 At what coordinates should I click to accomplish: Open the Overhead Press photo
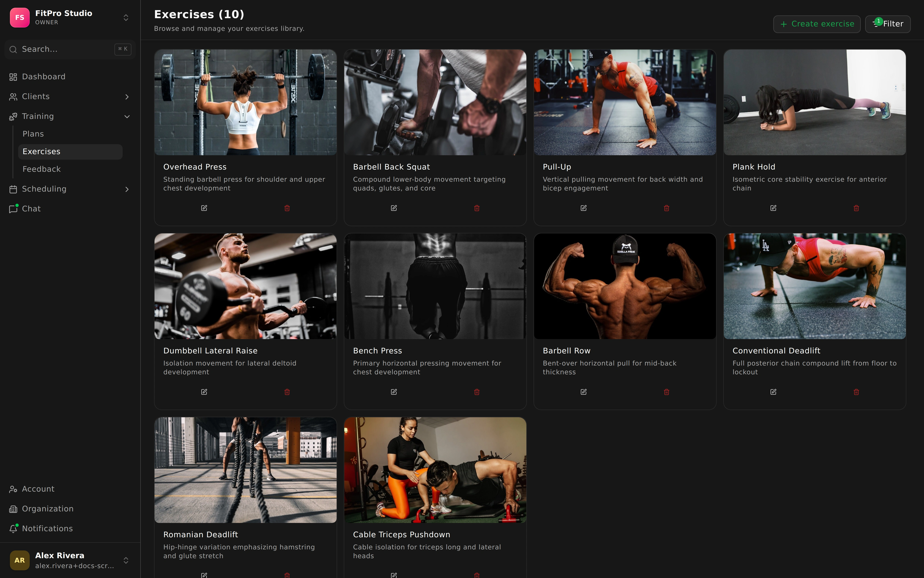[x=245, y=102]
